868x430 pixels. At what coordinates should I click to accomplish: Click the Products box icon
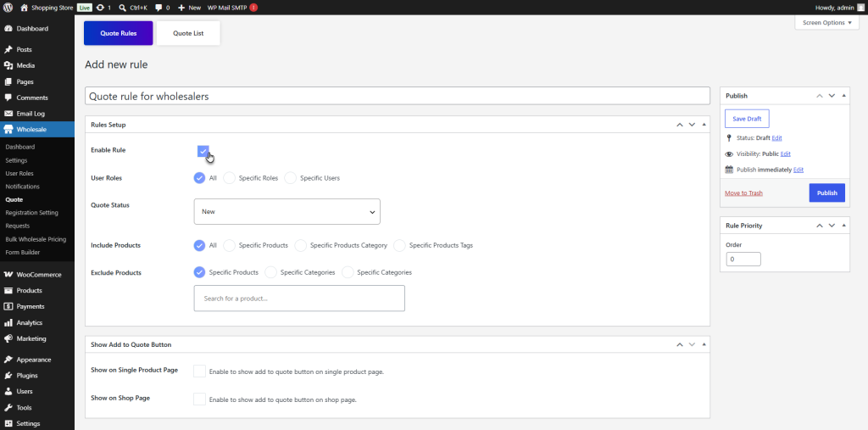[x=8, y=290]
